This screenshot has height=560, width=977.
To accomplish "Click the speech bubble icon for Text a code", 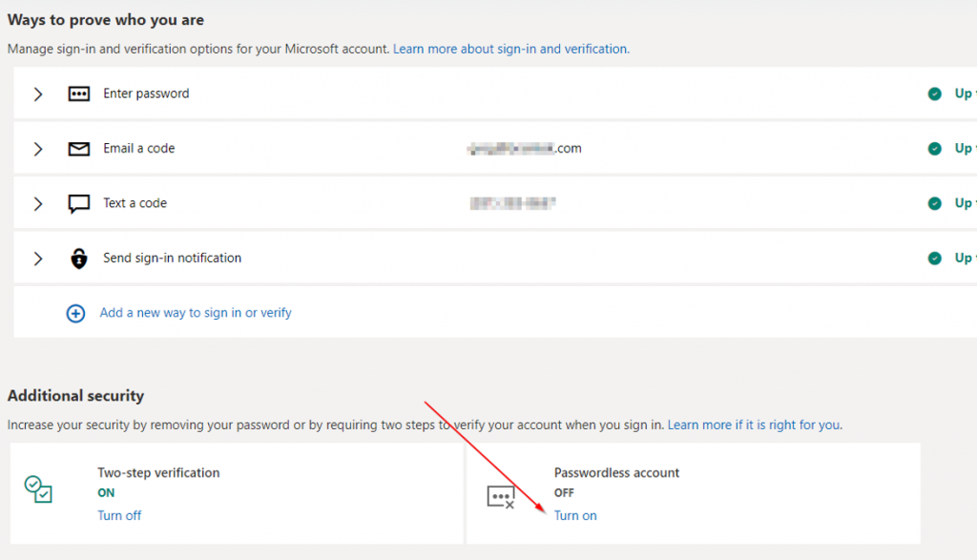I will (x=78, y=204).
